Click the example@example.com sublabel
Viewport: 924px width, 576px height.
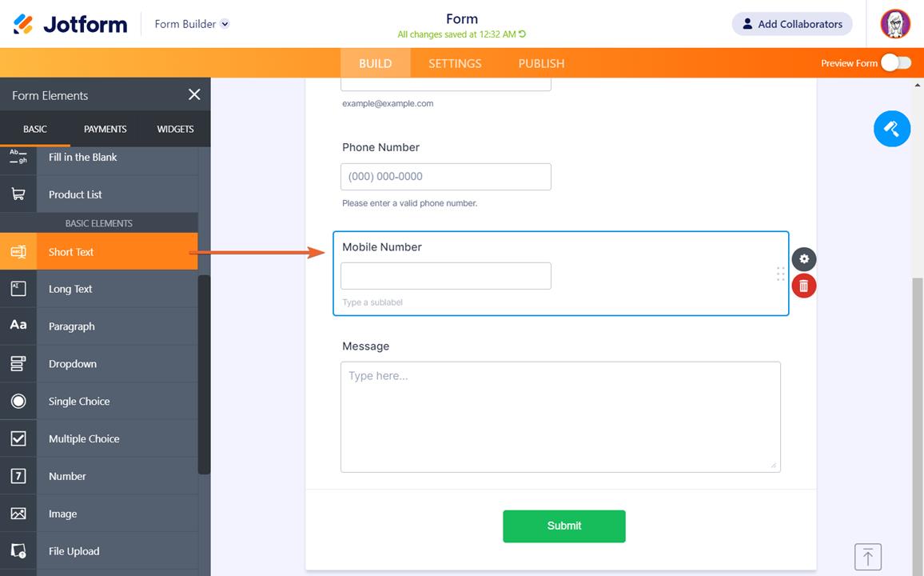click(x=388, y=103)
